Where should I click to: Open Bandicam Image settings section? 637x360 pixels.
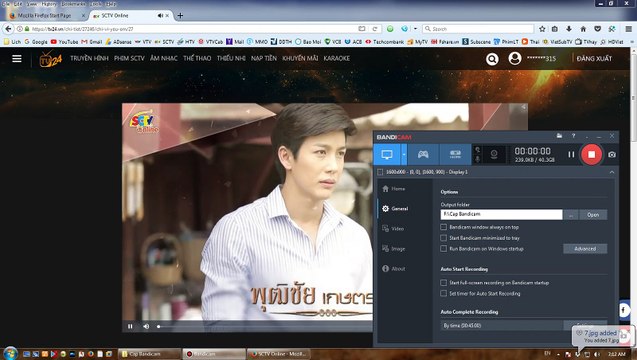(394, 248)
